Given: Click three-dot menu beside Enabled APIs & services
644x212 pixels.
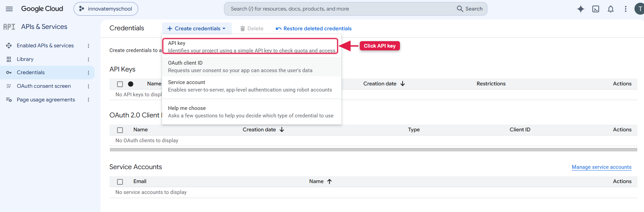Looking at the screenshot, I should click(88, 46).
